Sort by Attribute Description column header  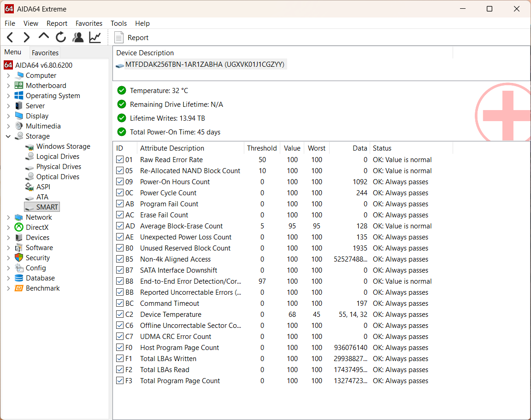pyautogui.click(x=190, y=148)
